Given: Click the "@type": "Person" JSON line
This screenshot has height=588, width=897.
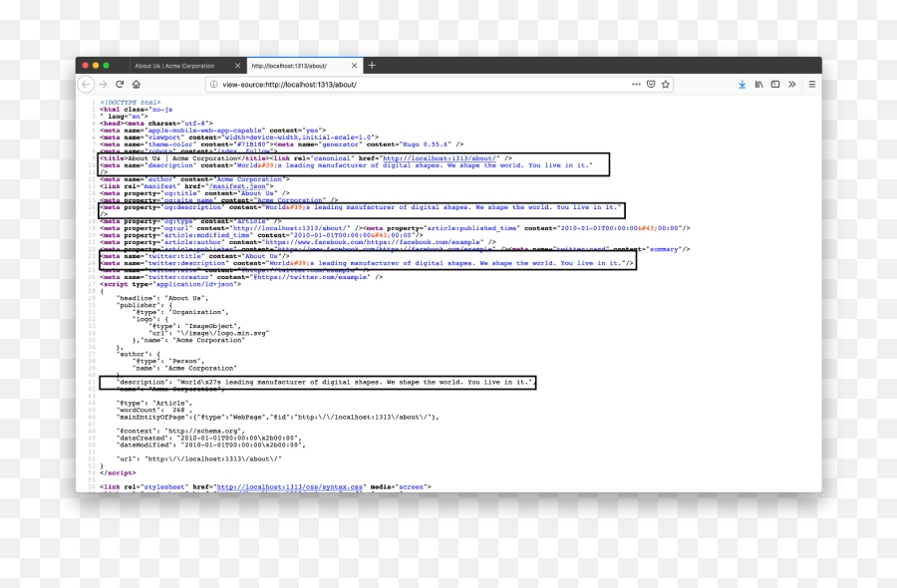Looking at the screenshot, I should (x=168, y=361).
